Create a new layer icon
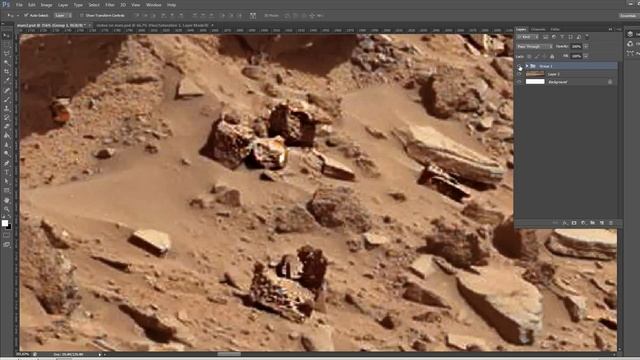Screen dimensions: 640x360 [602, 223]
